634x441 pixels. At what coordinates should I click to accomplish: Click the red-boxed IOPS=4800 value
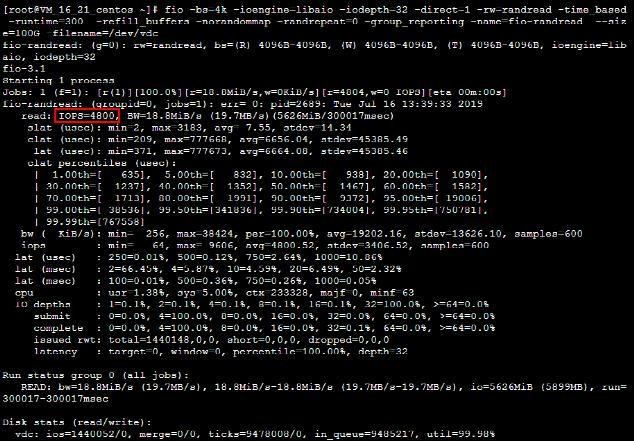point(87,116)
